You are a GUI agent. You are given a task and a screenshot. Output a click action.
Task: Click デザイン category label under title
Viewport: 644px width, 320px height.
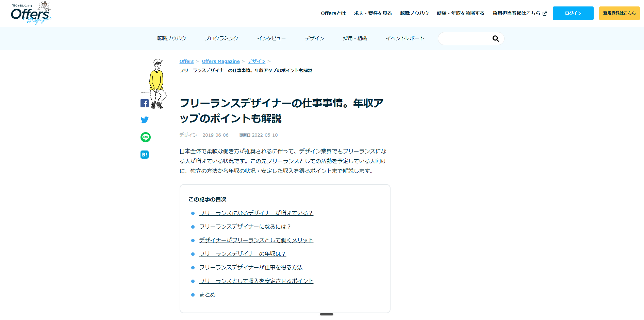point(188,135)
